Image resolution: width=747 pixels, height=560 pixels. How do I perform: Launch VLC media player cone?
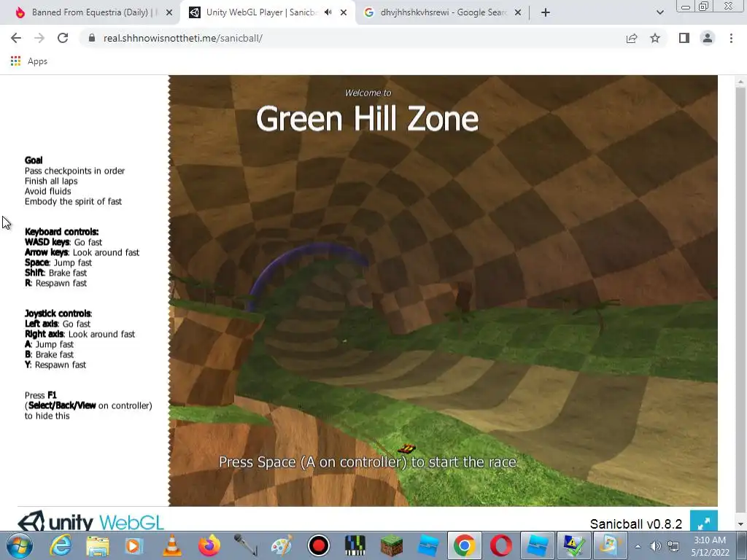pyautogui.click(x=171, y=545)
